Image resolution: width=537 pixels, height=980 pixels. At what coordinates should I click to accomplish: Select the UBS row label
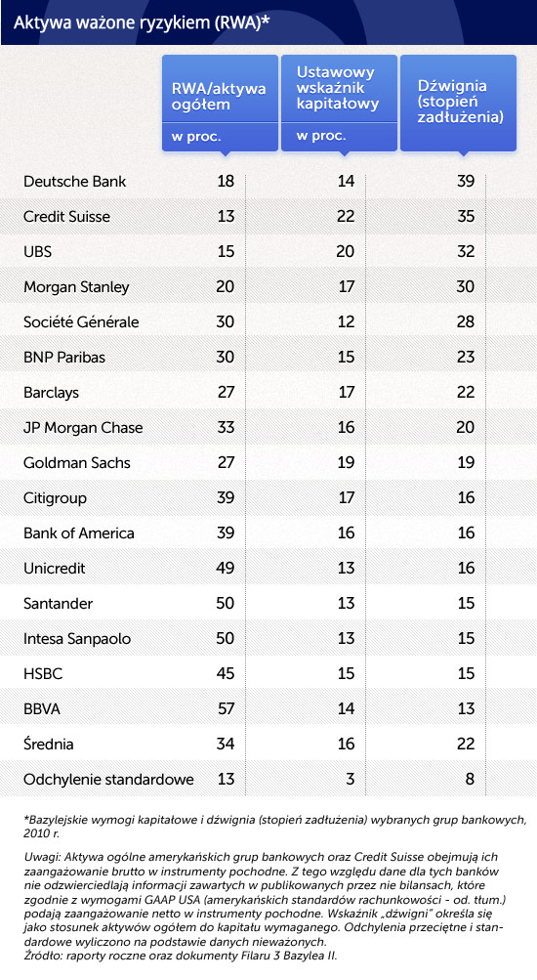(37, 251)
